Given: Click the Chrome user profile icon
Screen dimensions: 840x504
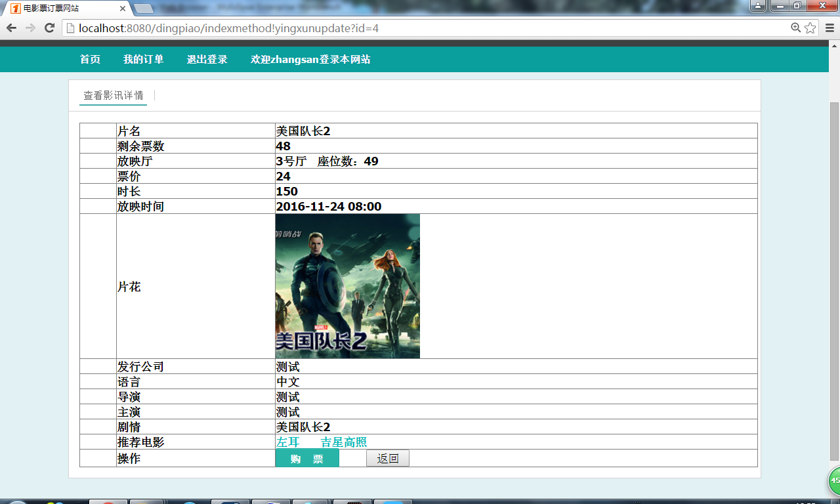Looking at the screenshot, I should [758, 6].
